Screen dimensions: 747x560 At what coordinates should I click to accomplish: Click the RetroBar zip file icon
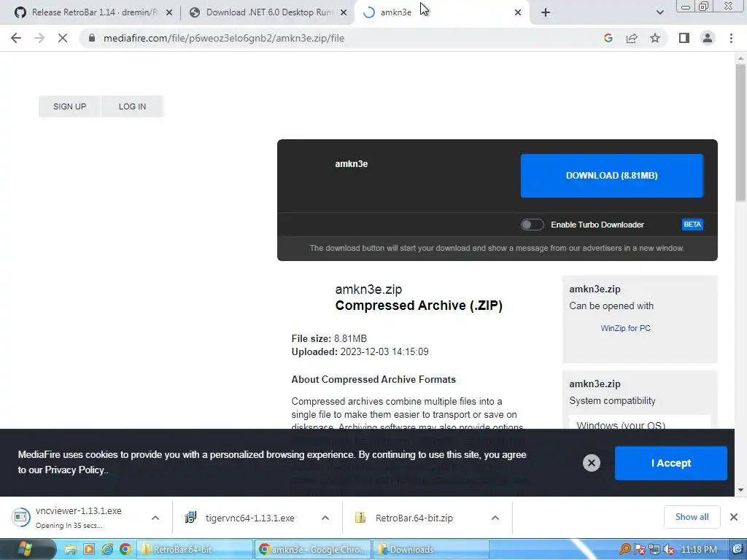click(360, 517)
